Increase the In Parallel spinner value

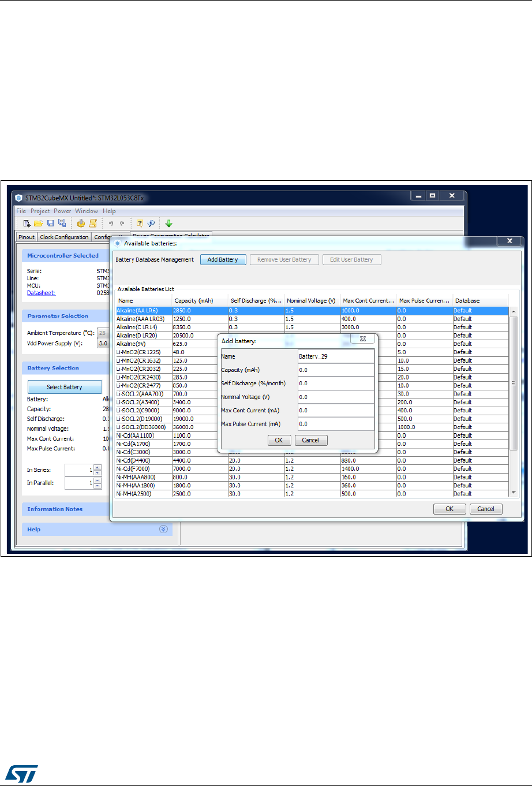[98, 480]
